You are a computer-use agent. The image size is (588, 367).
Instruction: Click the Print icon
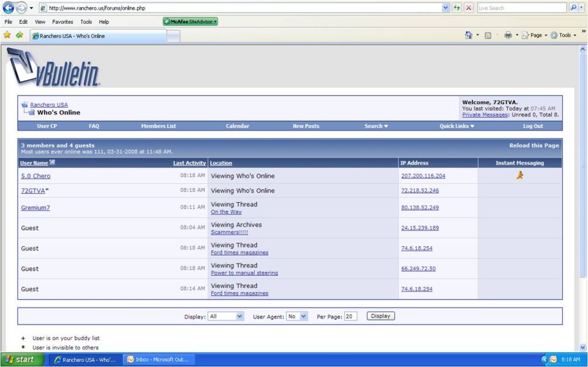tap(508, 36)
